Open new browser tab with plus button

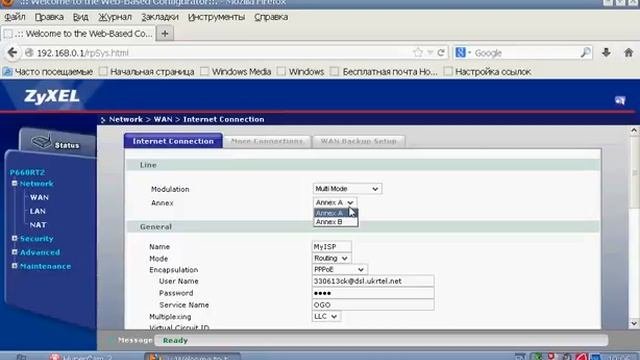(x=165, y=33)
